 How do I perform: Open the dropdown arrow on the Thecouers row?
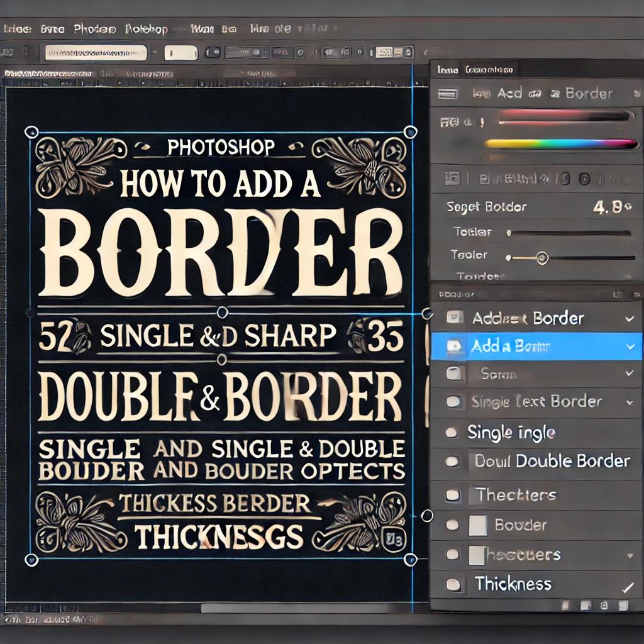click(x=630, y=556)
